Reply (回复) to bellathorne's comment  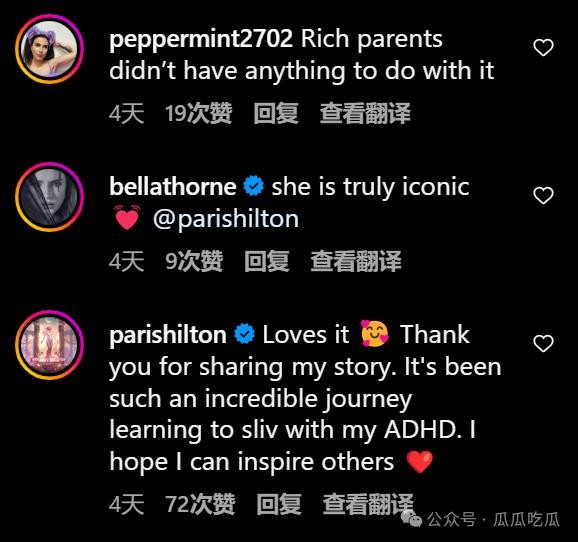(267, 261)
